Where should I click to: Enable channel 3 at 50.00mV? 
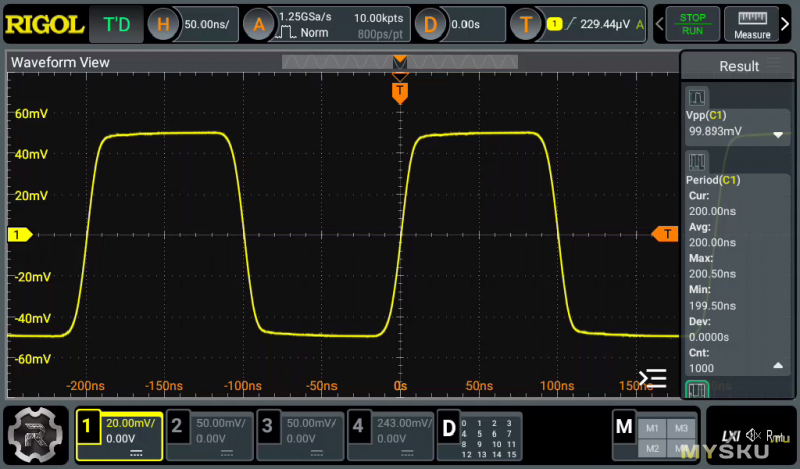click(x=300, y=432)
